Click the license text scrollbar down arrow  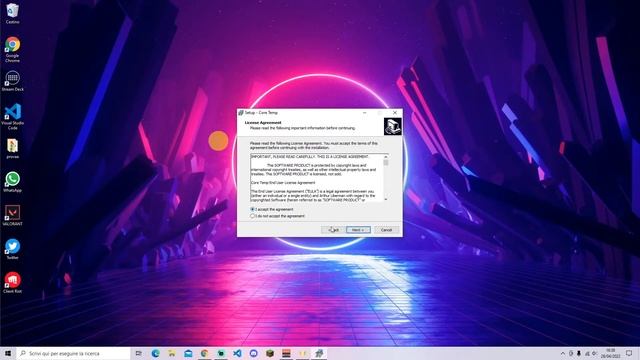click(x=386, y=199)
